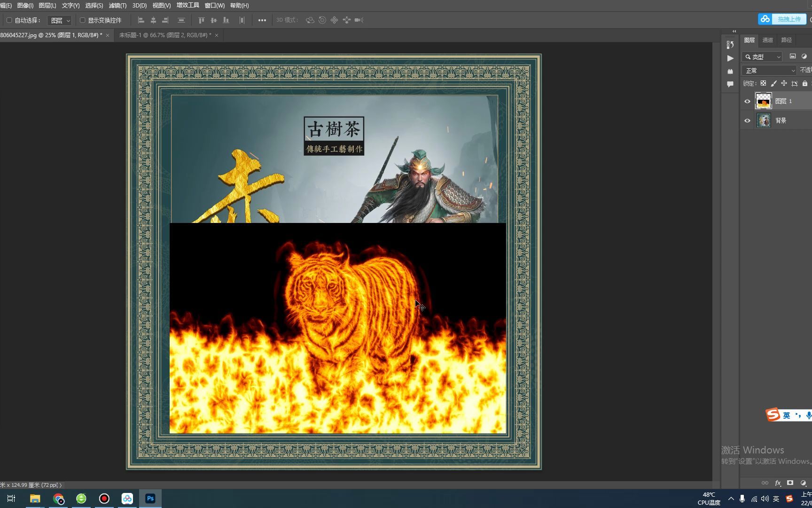
Task: Click the align right edges icon
Action: [x=165, y=20]
